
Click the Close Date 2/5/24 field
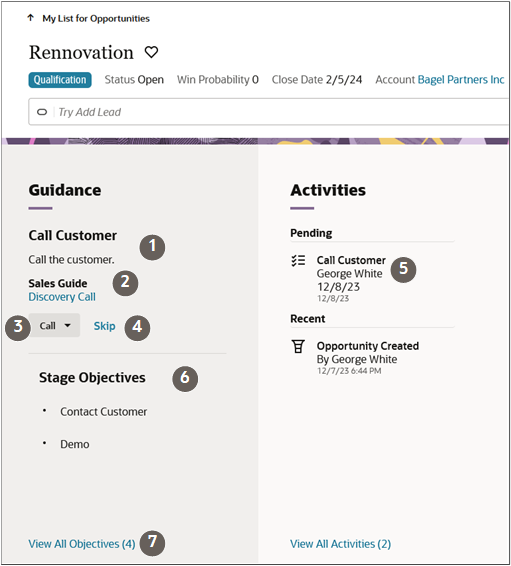pos(316,79)
